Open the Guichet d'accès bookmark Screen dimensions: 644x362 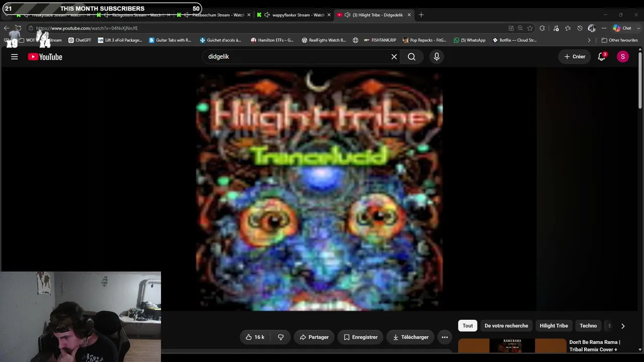(220, 40)
